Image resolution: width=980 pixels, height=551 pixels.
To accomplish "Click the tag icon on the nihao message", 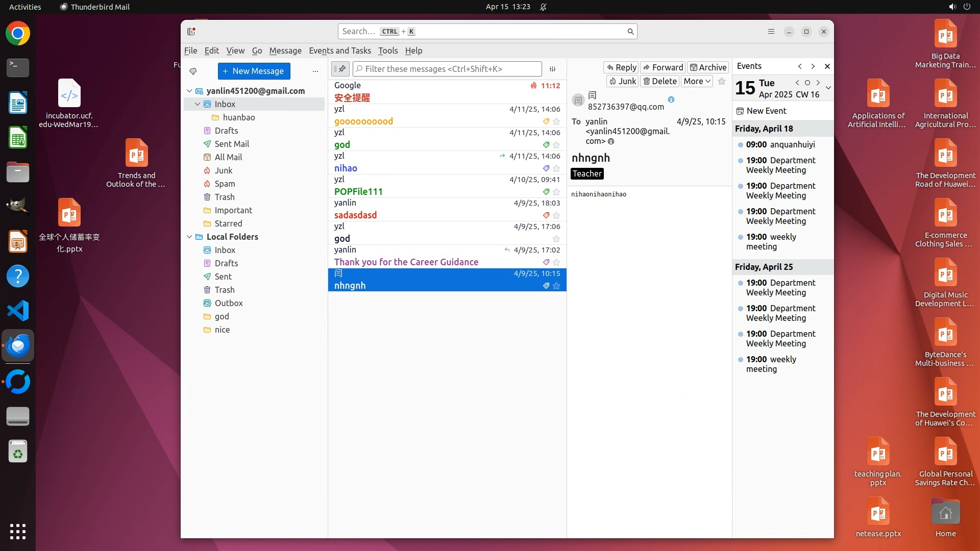I will click(546, 168).
